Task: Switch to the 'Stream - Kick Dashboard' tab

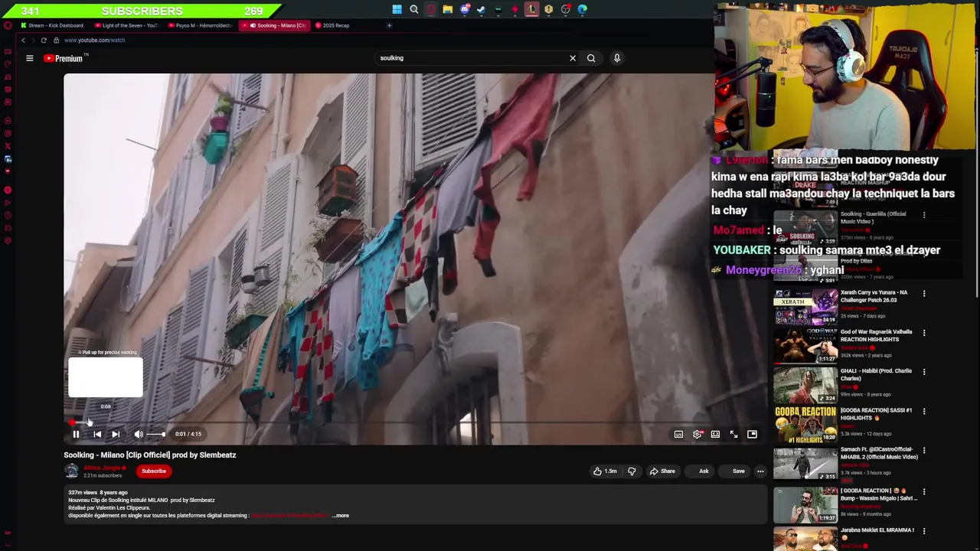Action: (x=52, y=25)
